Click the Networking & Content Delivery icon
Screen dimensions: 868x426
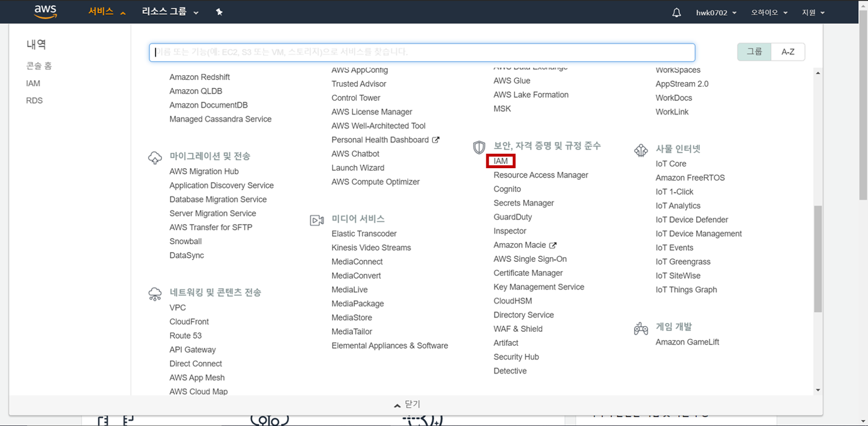point(155,293)
